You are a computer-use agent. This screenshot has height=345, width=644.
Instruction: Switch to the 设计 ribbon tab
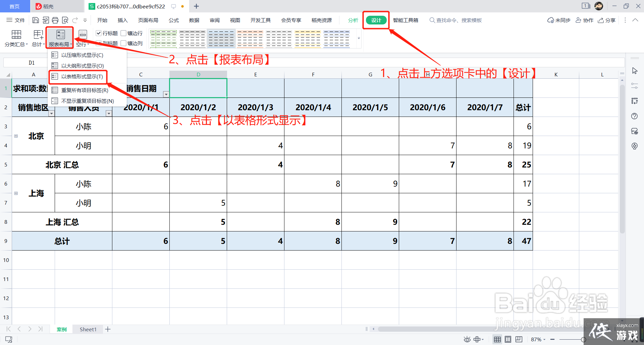tap(376, 20)
